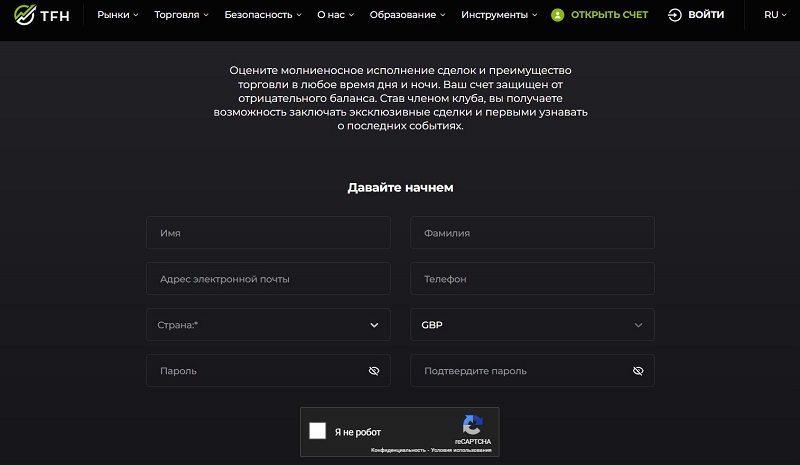Click the TFH logo icon
The image size is (800, 465).
24,15
